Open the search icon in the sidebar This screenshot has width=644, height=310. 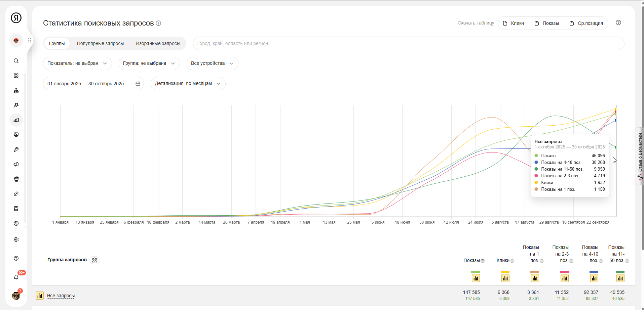click(x=16, y=61)
